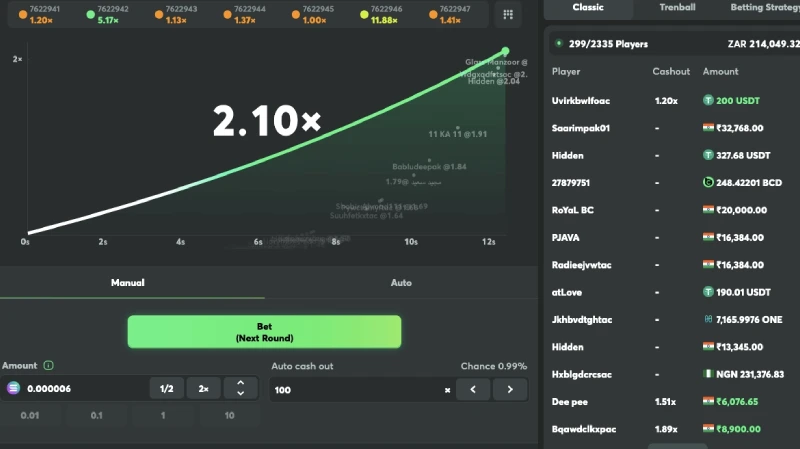Click the India flag icon beside ₹32,768.00
The width and height of the screenshot is (800, 449).
tap(708, 128)
